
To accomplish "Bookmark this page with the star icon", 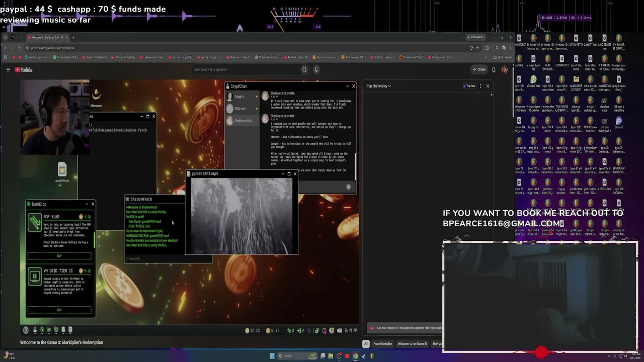I will click(x=477, y=48).
